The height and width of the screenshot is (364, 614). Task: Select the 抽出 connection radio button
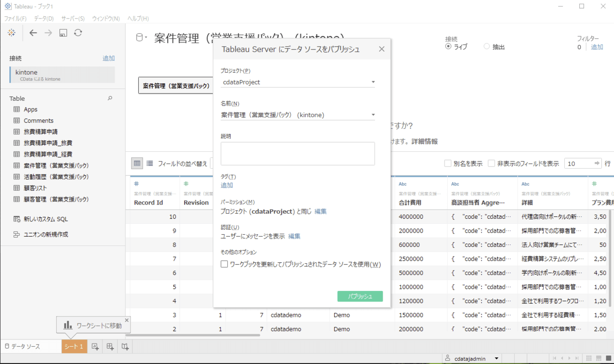(487, 47)
